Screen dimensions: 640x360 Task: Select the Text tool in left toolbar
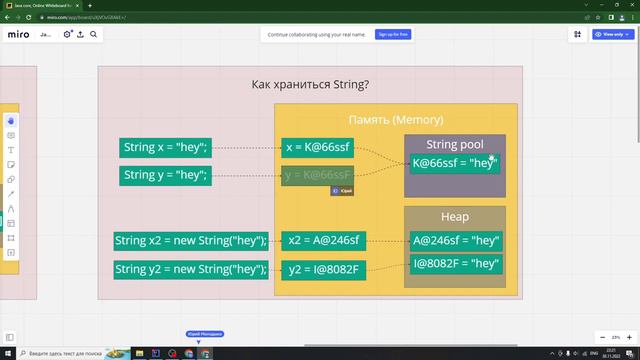coord(11,150)
